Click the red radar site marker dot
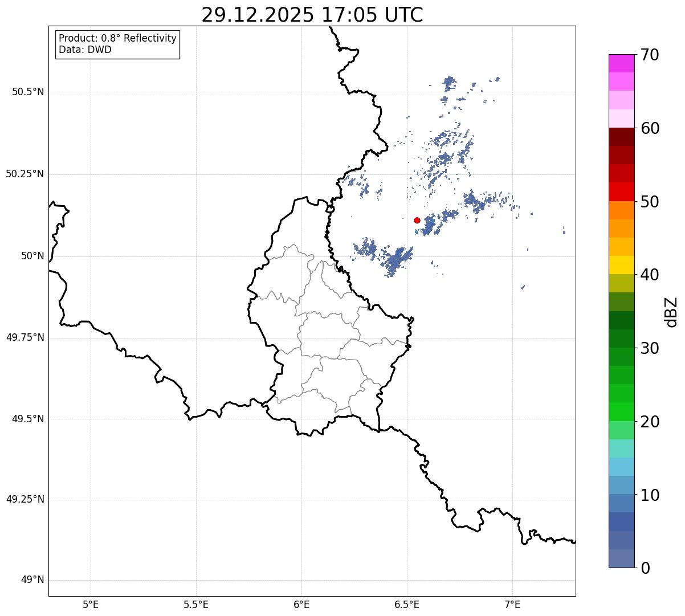The height and width of the screenshot is (616, 685). [417, 220]
